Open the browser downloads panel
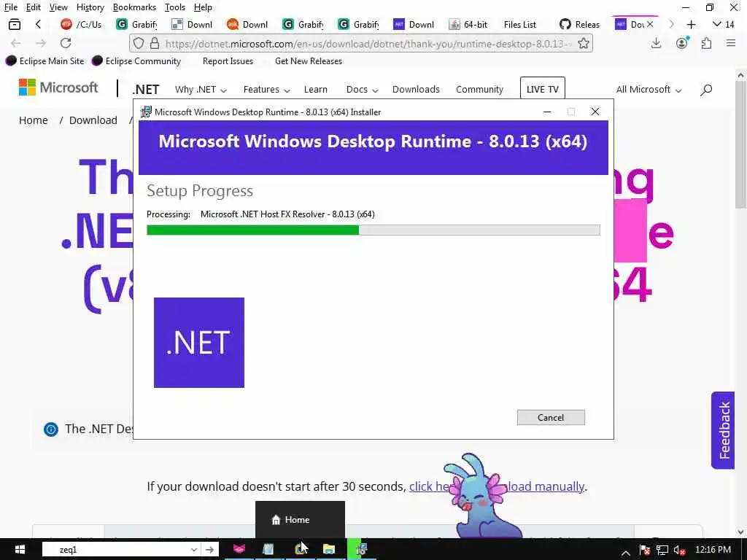This screenshot has width=747, height=560. coord(657,43)
